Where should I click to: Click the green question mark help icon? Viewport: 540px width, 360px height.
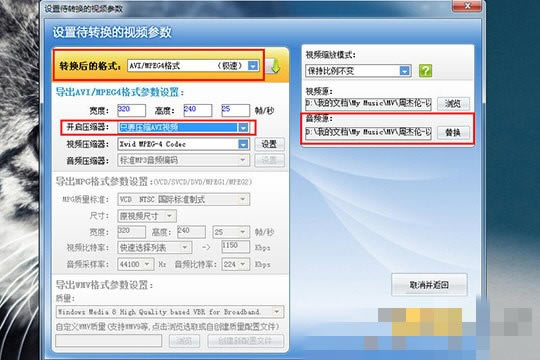click(425, 71)
